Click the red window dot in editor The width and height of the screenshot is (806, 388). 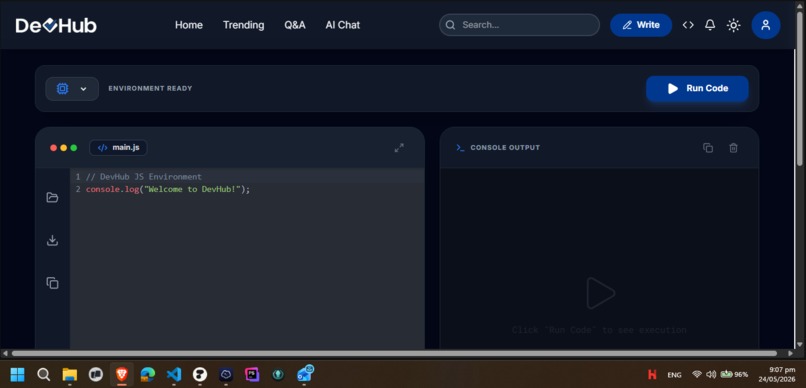point(53,148)
